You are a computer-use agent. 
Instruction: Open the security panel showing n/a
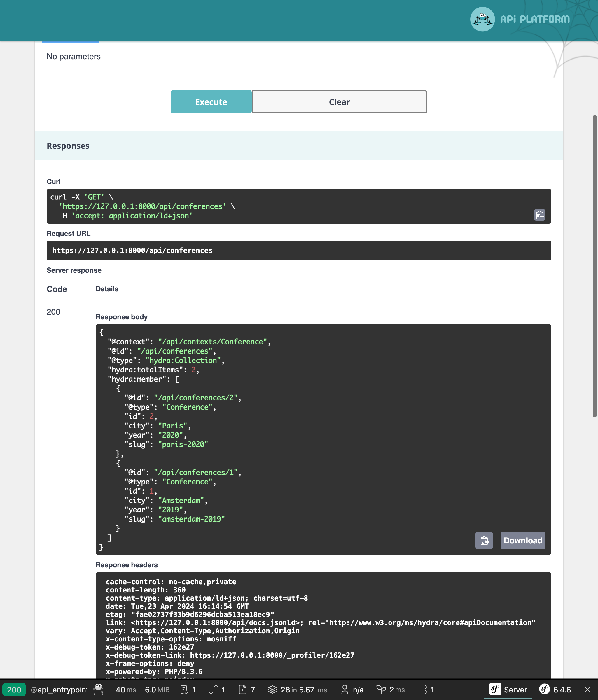[x=352, y=689]
